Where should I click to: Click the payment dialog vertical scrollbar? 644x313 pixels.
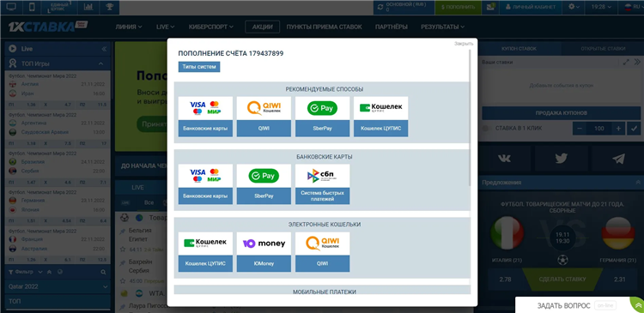pyautogui.click(x=471, y=119)
